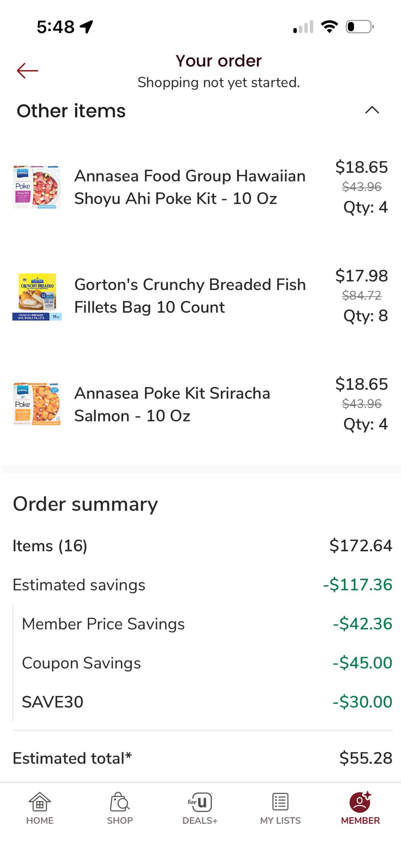The image size is (401, 868).
Task: Open the for U Deals+ icon
Action: click(x=200, y=802)
